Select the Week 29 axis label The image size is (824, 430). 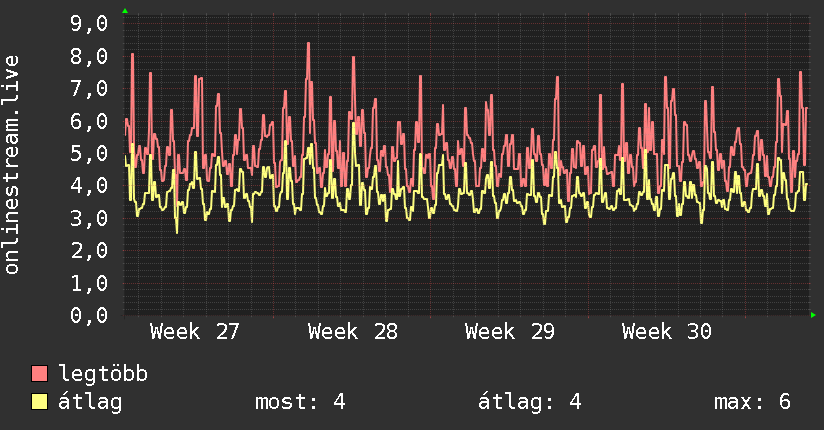510,332
